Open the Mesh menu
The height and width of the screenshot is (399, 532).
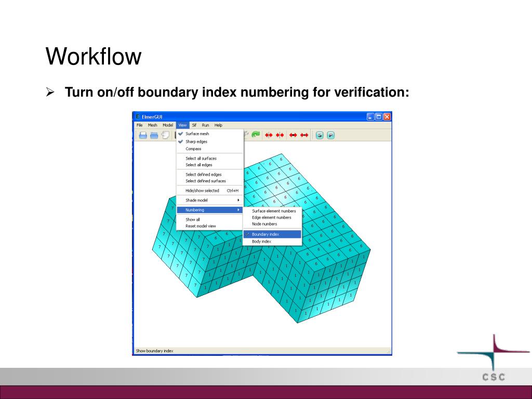tap(152, 125)
